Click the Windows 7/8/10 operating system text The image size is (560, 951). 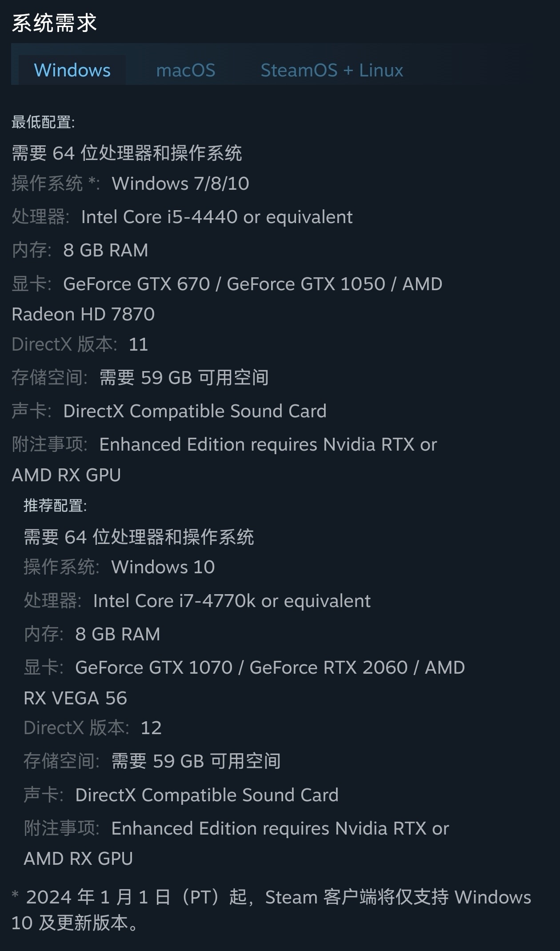point(180,183)
